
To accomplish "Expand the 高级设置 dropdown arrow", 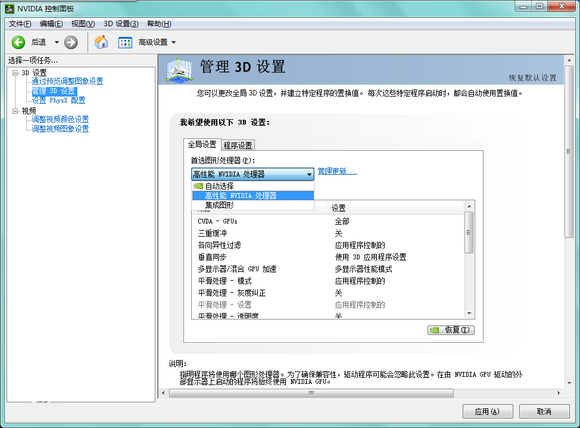I will click(x=173, y=42).
